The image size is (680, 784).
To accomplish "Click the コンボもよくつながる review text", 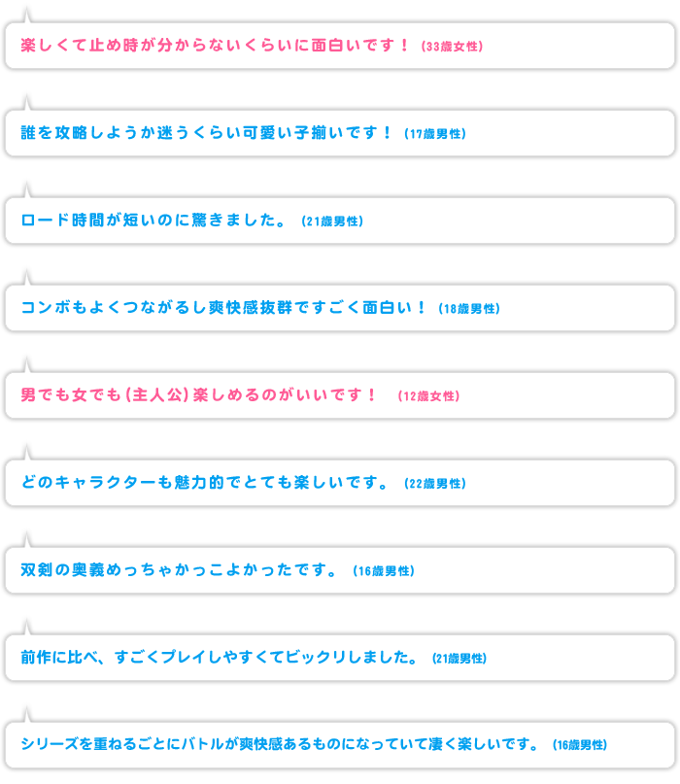I will [x=223, y=308].
